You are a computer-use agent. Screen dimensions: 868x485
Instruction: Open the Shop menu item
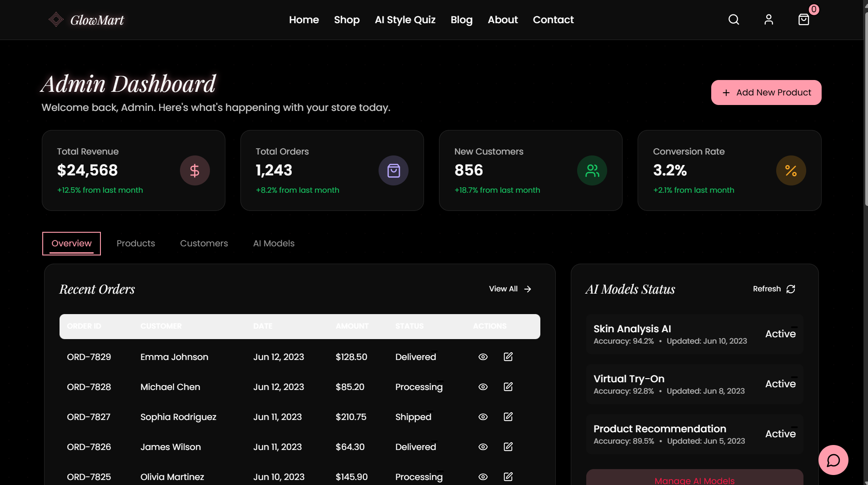pyautogui.click(x=347, y=20)
